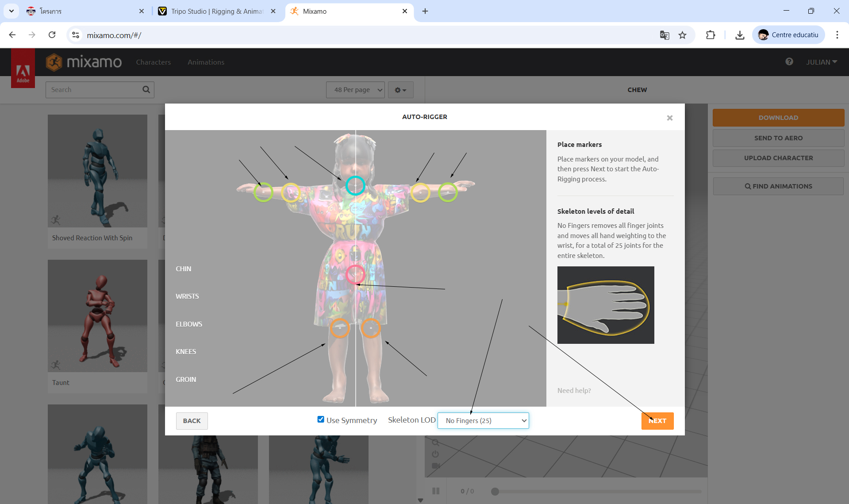Switch to the Tripo Studio tab
Viewport: 849px width, 504px height.
(x=217, y=11)
